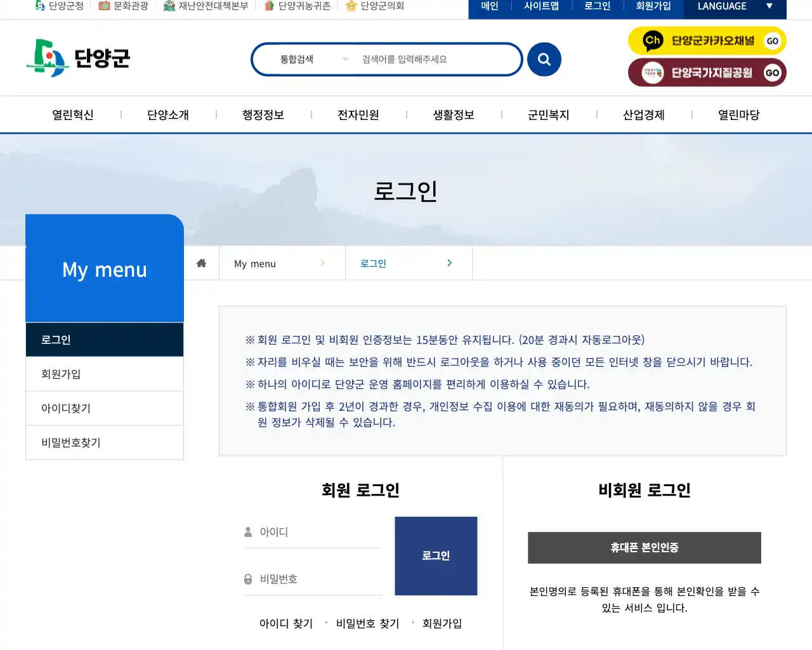Click the 단양군의회 icon

pos(351,7)
